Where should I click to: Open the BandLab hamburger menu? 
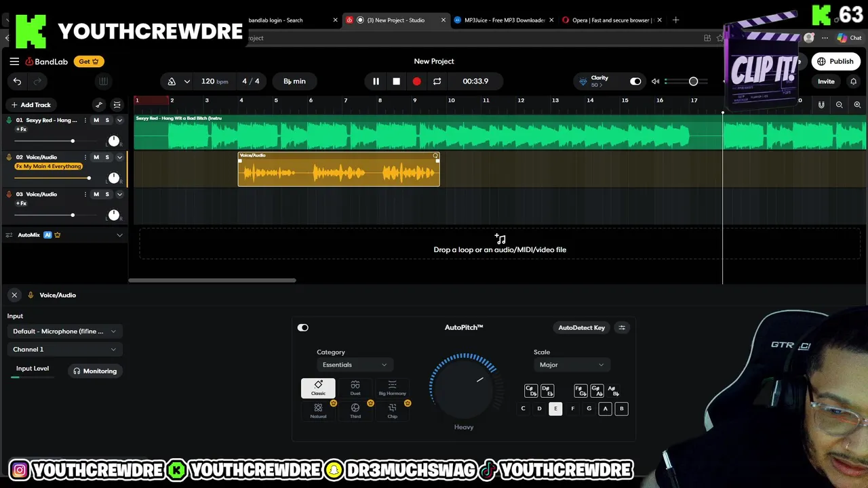[14, 62]
